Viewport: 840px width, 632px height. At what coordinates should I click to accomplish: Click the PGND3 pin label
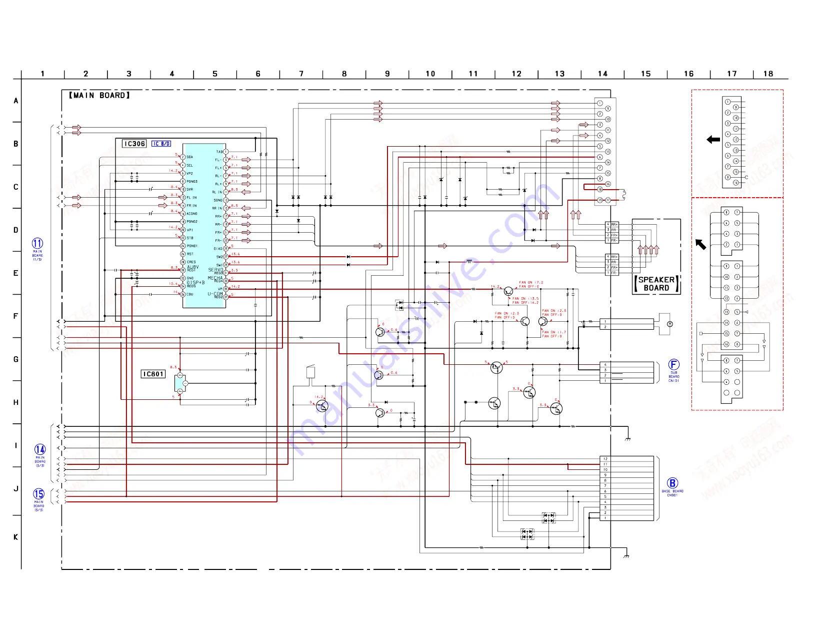point(192,181)
